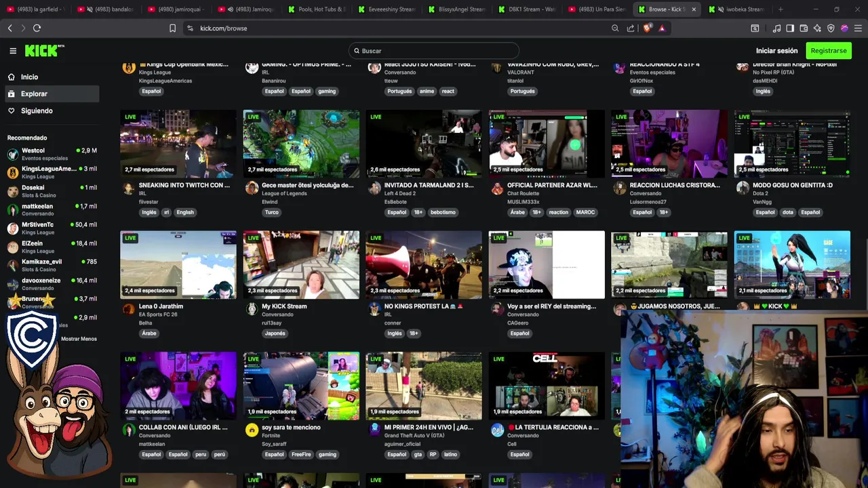Select the 'bebotismo' tag under EsBebote
The width and height of the screenshot is (868, 488).
click(x=443, y=212)
